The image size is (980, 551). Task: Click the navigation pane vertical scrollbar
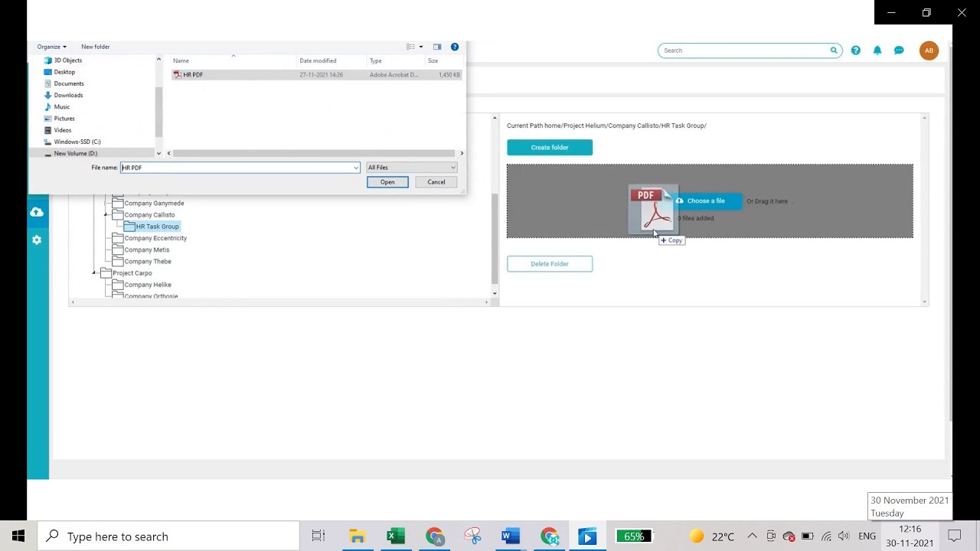pos(159,111)
